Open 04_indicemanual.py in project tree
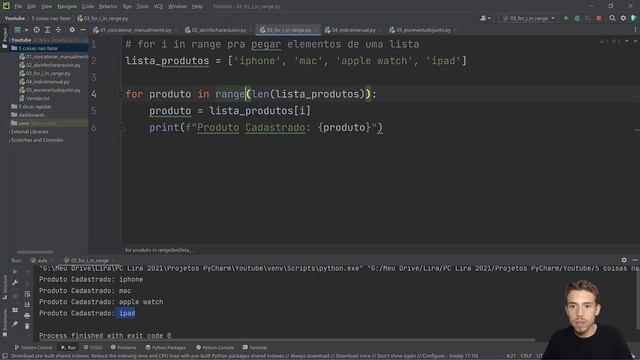Image resolution: width=640 pixels, height=360 pixels. pos(44,82)
